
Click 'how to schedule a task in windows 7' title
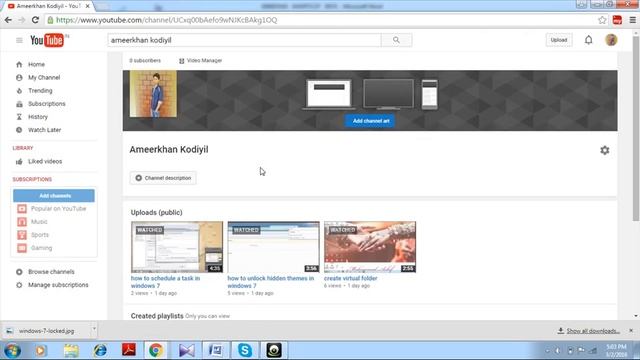165,282
